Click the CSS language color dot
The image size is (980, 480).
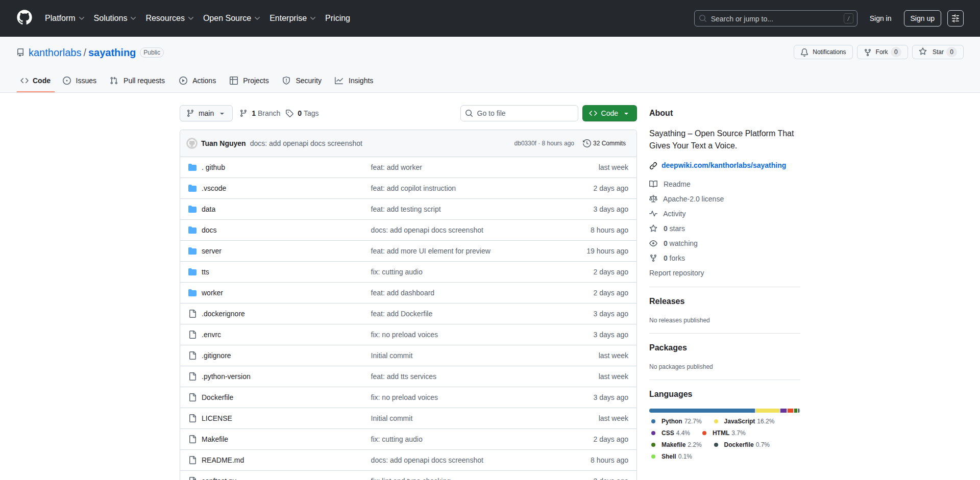pos(653,433)
